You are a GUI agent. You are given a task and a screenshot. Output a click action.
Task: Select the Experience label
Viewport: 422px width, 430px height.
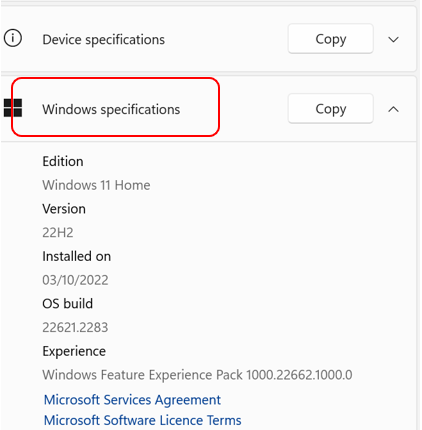pos(74,351)
